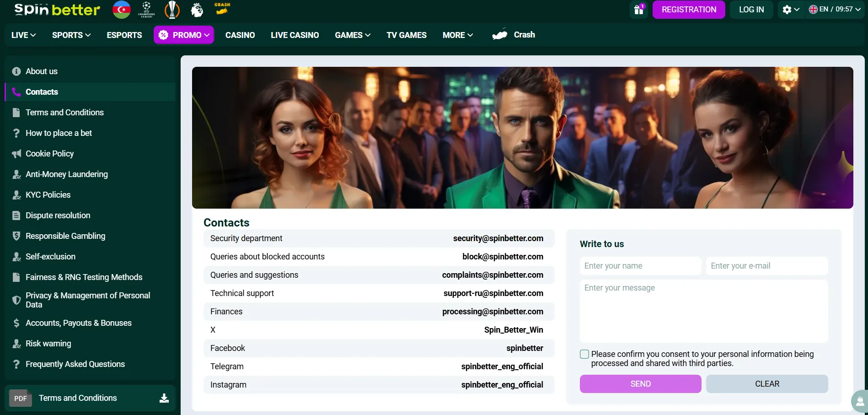Enable the settings gear option in header
Image resolution: width=868 pixels, height=415 pixels.
[x=791, y=9]
